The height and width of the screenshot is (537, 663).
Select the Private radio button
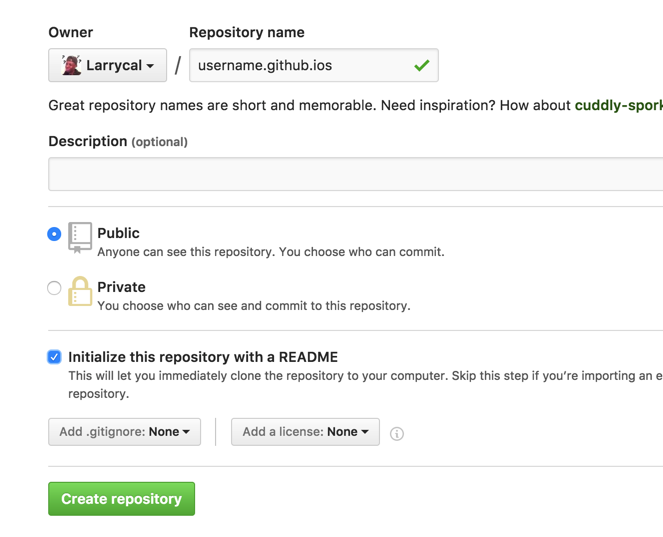click(54, 288)
